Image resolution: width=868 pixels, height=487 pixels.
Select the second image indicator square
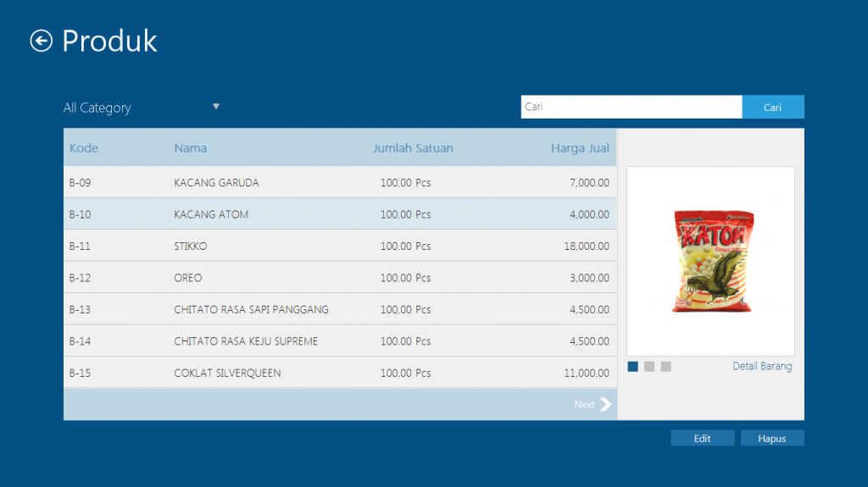pos(649,366)
